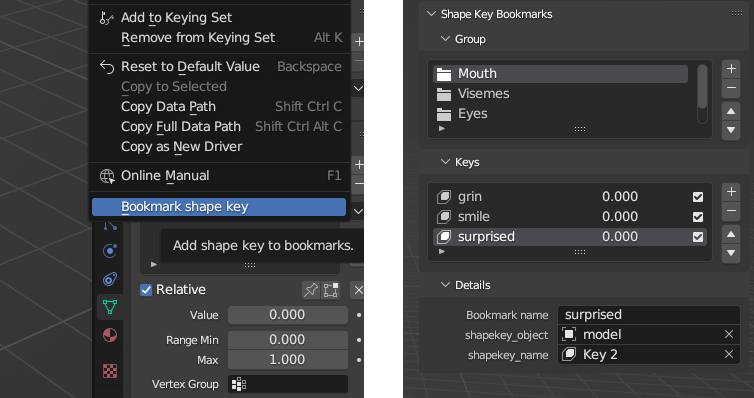
Task: Click the Visemes folder icon
Action: click(x=444, y=94)
